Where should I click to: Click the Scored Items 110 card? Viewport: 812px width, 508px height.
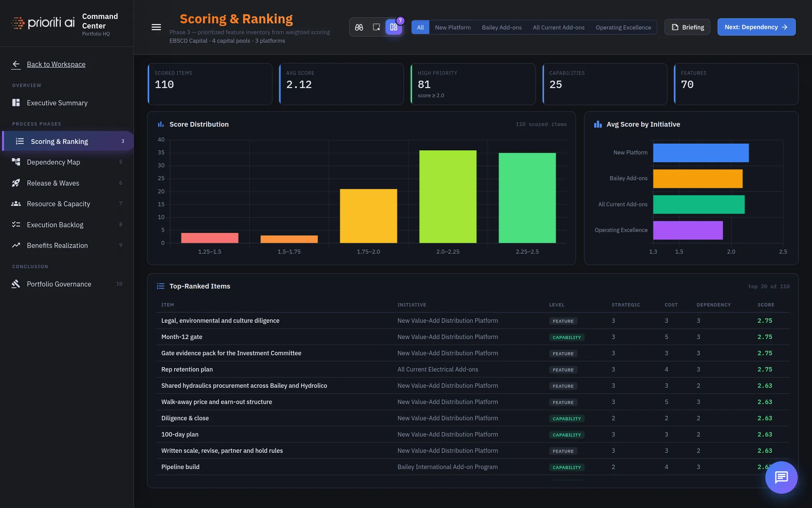210,84
